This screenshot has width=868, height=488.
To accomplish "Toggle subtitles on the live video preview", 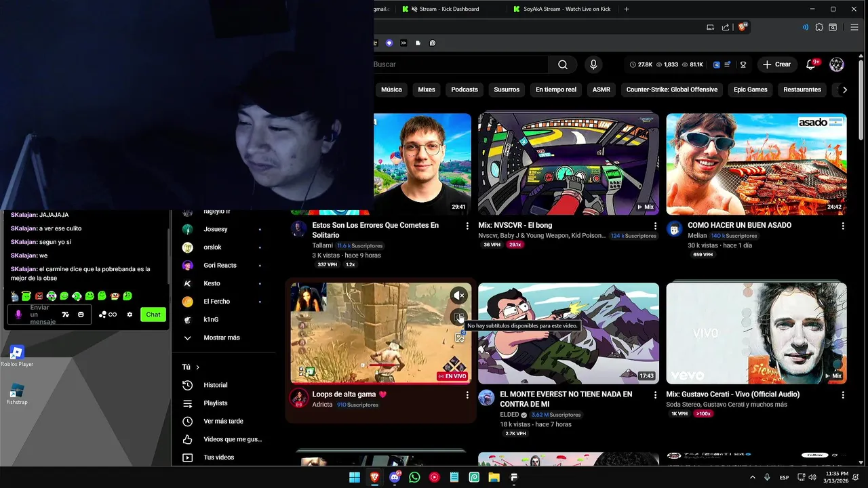I will click(459, 317).
